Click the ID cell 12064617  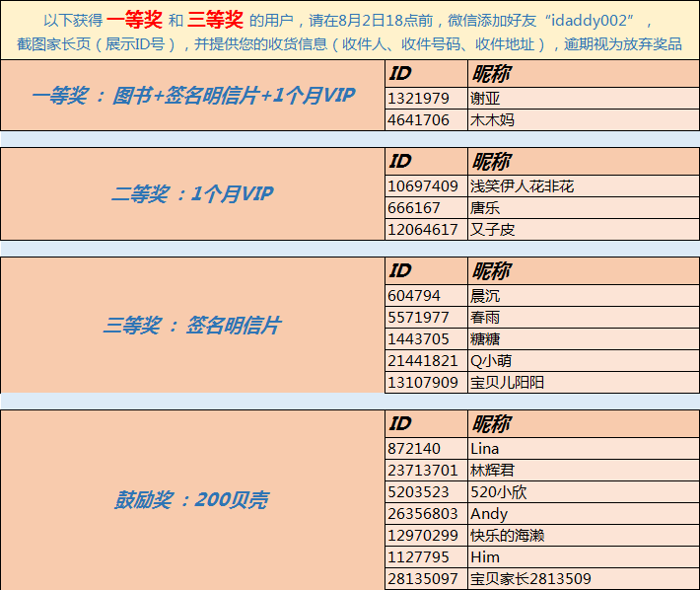click(423, 229)
